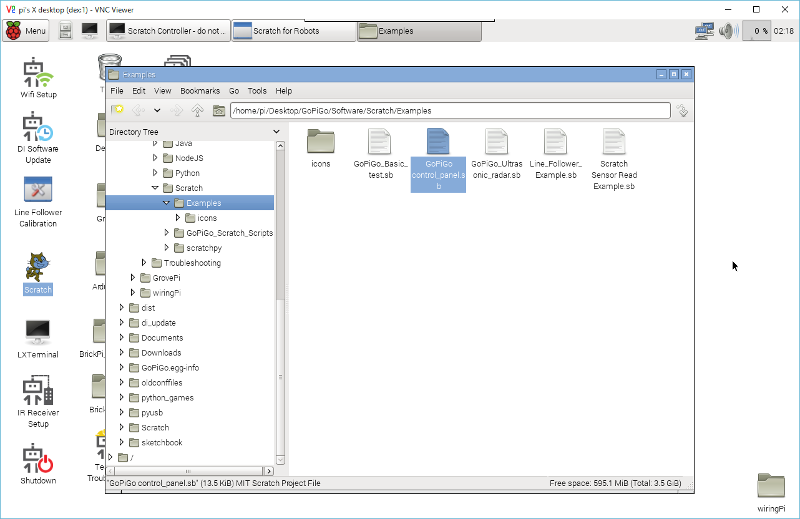The width and height of the screenshot is (800, 519).
Task: Collapse the Scratch folder under Software
Action: pyautogui.click(x=155, y=188)
